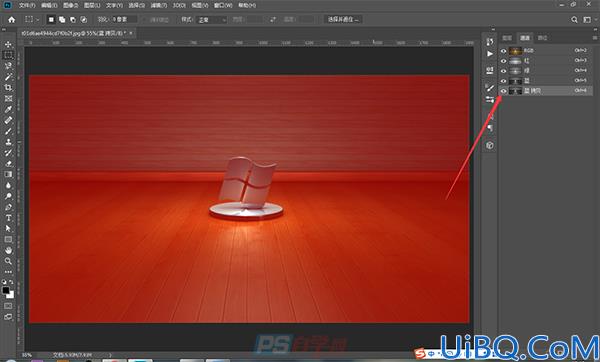This screenshot has width=600, height=362.
Task: Hide the RGB composite channel
Action: [x=503, y=51]
